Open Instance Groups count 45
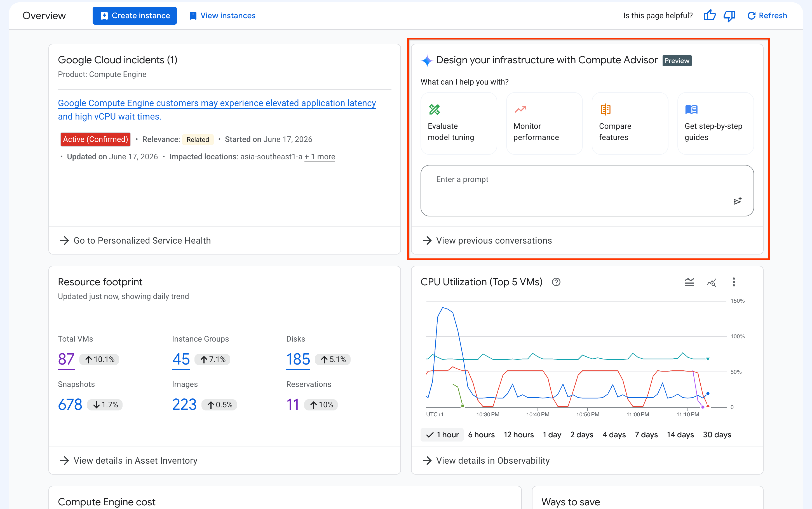 point(181,359)
